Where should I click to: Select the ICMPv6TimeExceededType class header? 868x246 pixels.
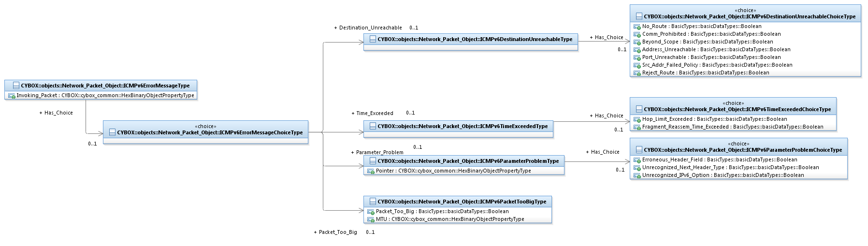pyautogui.click(x=458, y=126)
